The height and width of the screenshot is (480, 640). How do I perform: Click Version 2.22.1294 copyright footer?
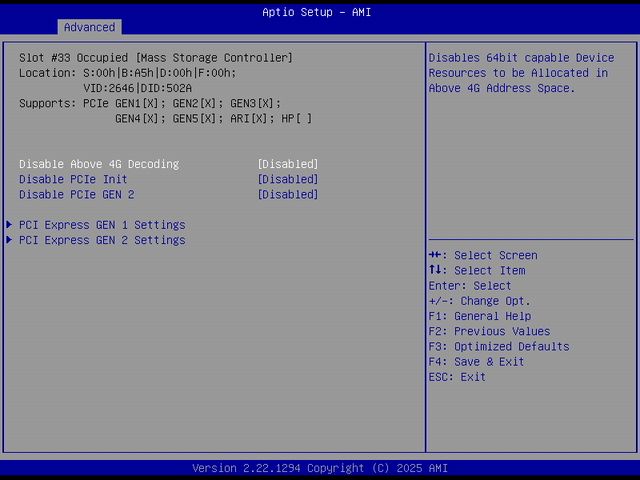(x=320, y=468)
